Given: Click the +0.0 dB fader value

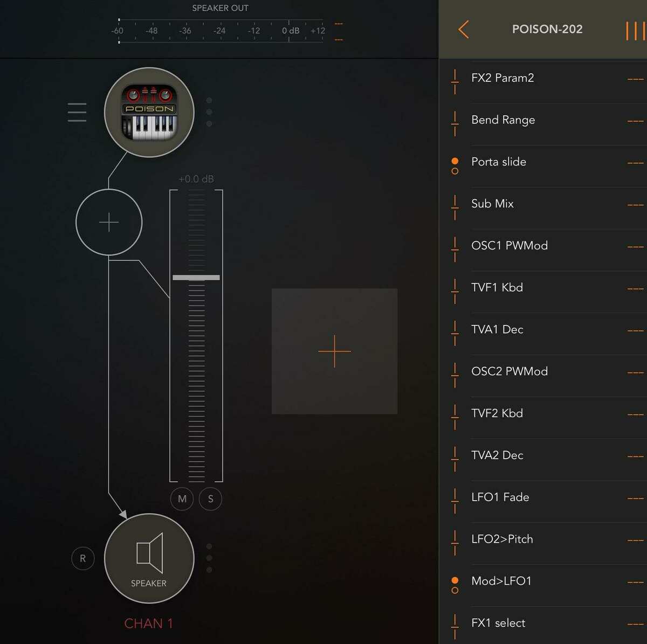Looking at the screenshot, I should click(x=196, y=179).
